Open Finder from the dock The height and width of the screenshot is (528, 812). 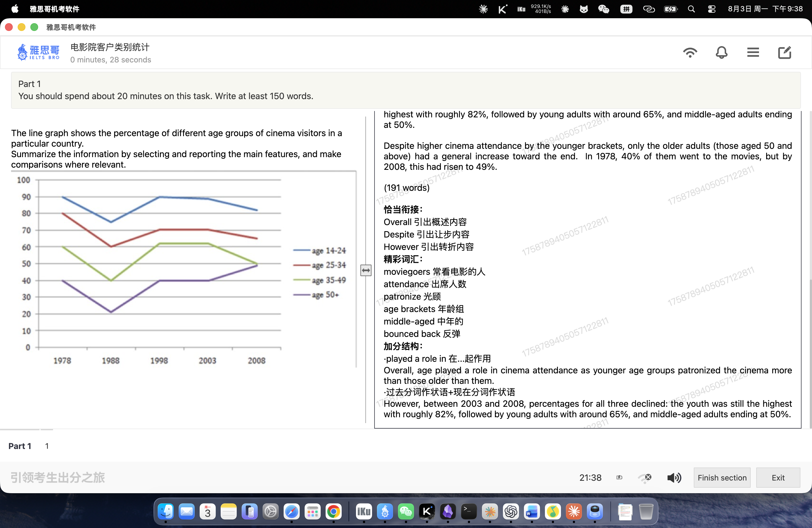[165, 512]
